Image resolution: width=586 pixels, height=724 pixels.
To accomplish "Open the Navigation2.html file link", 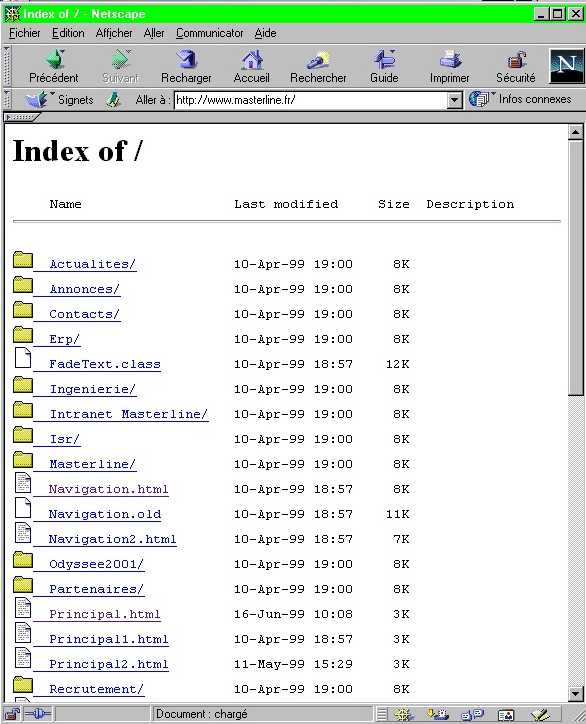I will 112,539.
